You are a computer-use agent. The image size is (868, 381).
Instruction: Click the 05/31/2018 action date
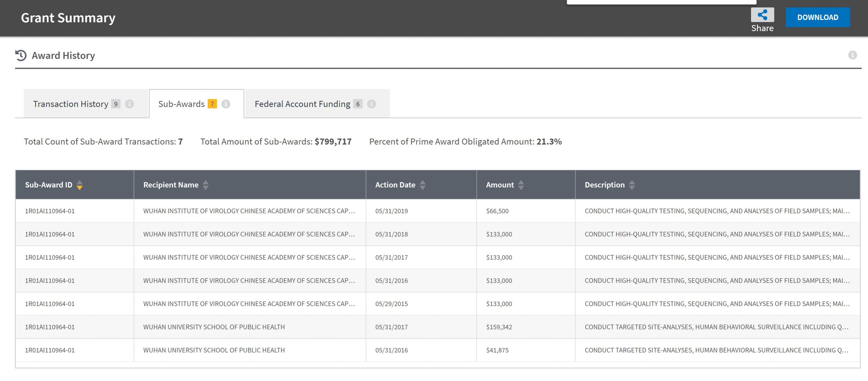tap(392, 234)
